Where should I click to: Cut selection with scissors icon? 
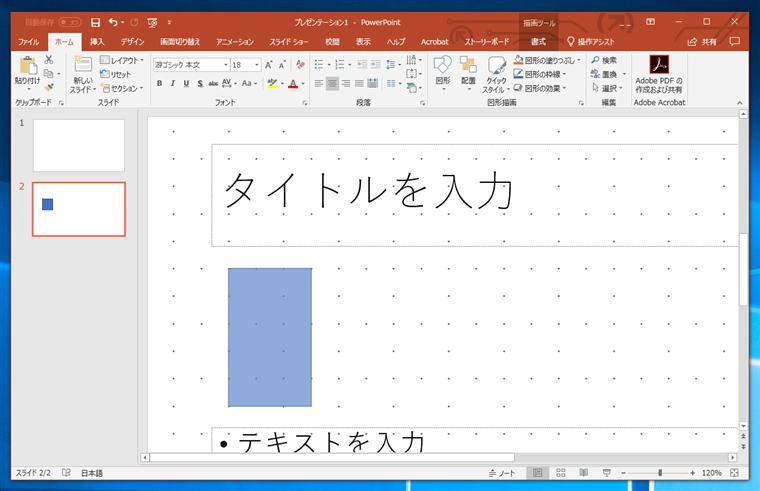pos(48,60)
